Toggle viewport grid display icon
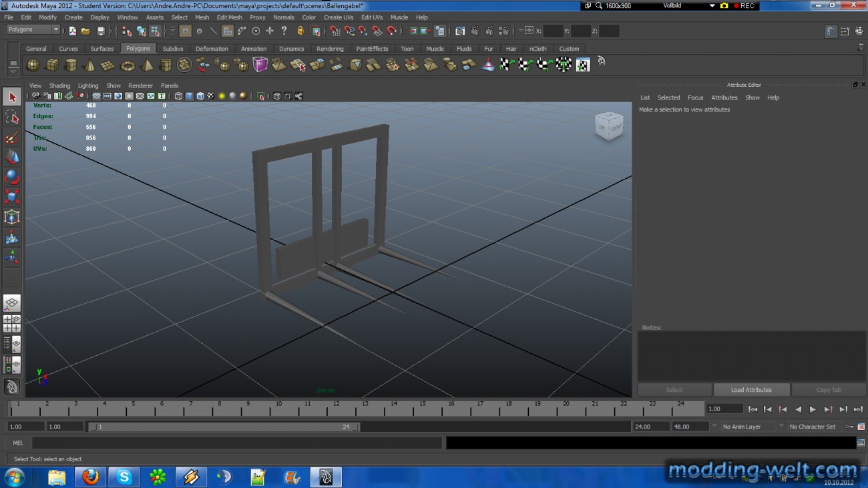The height and width of the screenshot is (488, 868). (96, 96)
